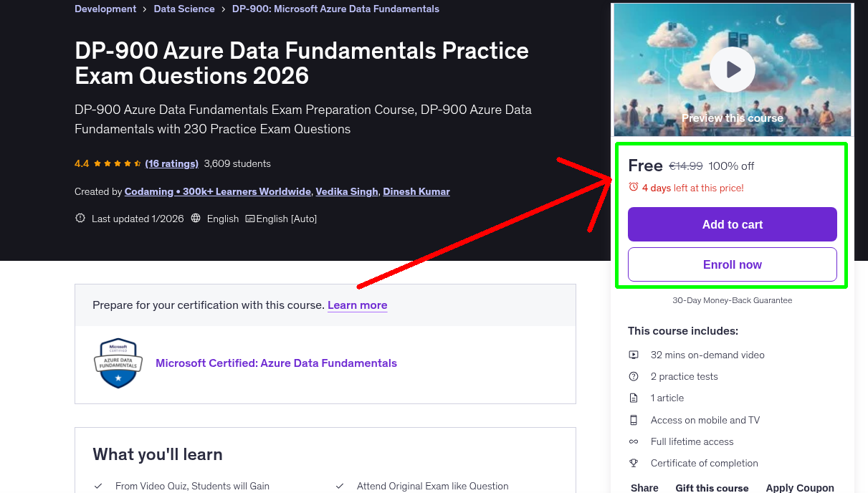The height and width of the screenshot is (493, 868).
Task: Click the full lifetime access infinity icon
Action: [634, 441]
